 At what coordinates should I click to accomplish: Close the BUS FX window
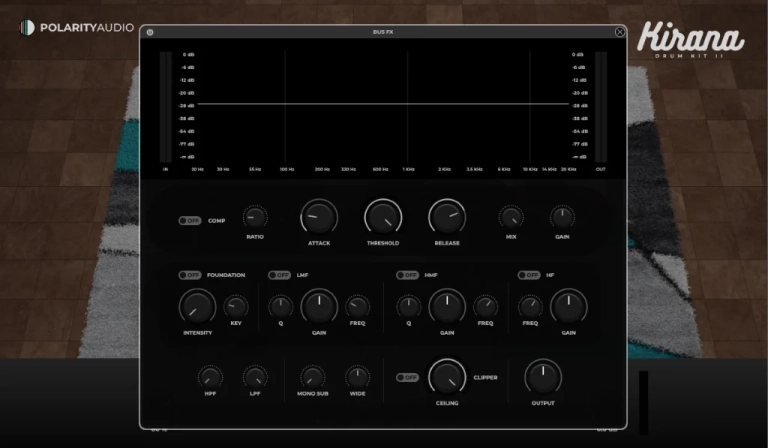(620, 32)
